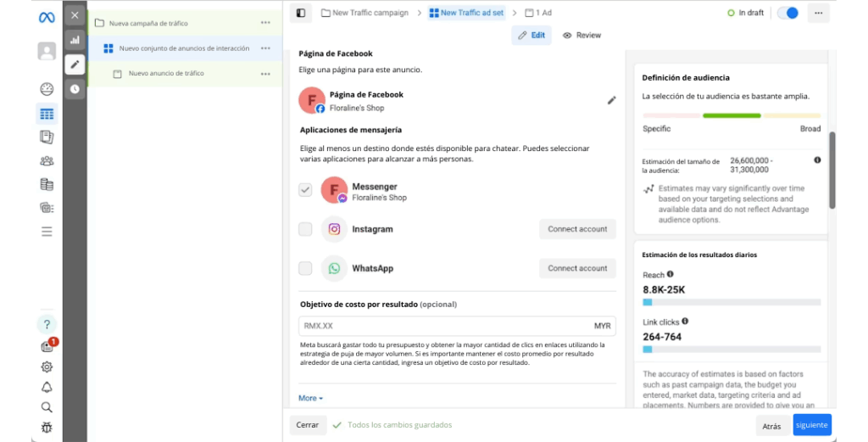
Task: Open the Audiences people icon
Action: 47,160
